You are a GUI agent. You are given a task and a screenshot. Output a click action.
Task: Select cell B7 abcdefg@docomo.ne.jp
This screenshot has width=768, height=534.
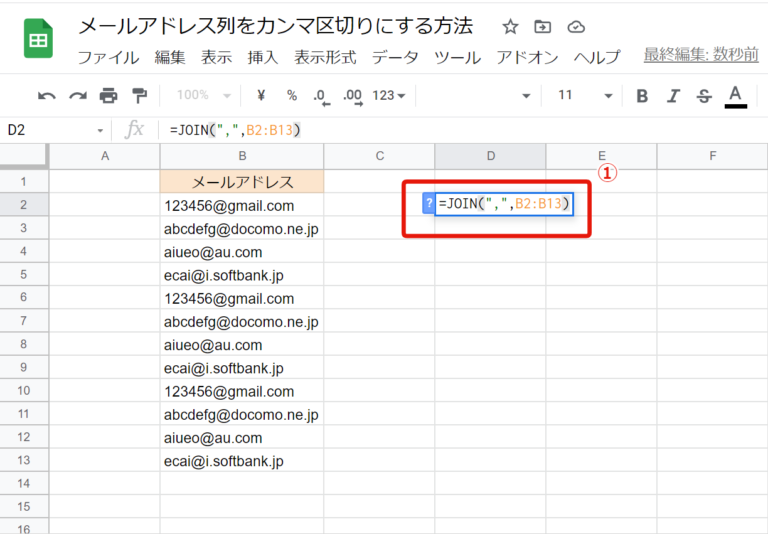pos(242,321)
